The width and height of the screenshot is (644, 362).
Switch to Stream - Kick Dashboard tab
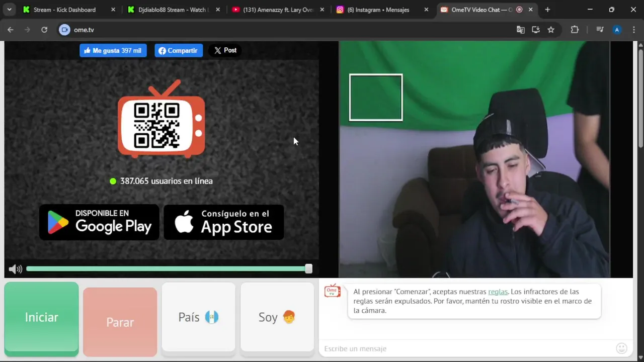(64, 10)
